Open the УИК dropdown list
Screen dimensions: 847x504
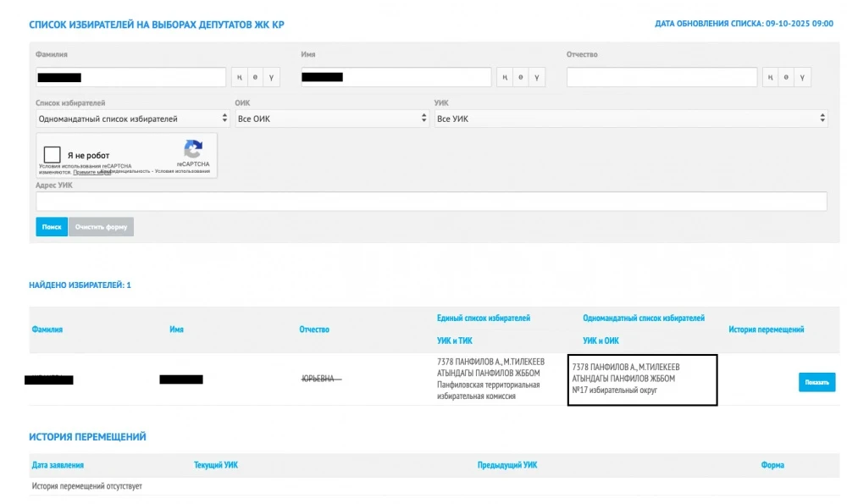pos(630,119)
